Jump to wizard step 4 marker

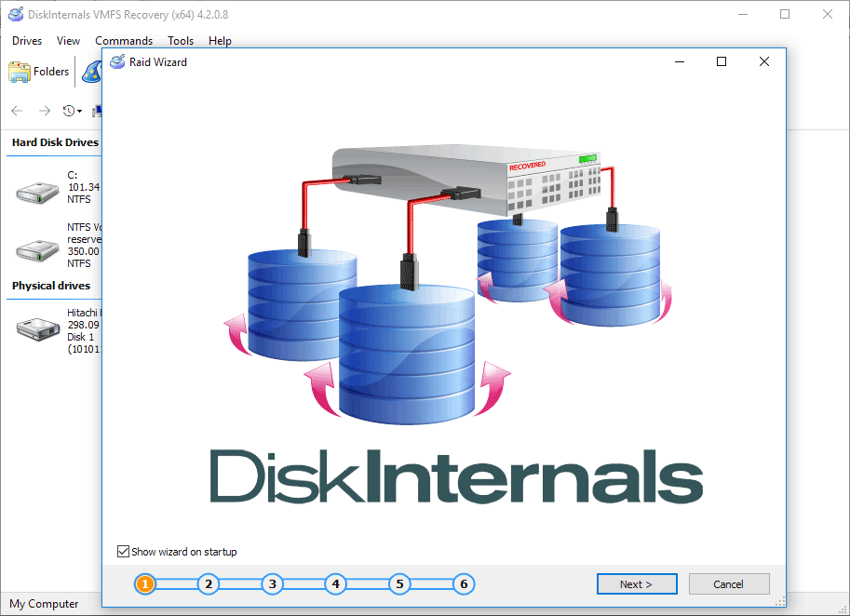336,584
